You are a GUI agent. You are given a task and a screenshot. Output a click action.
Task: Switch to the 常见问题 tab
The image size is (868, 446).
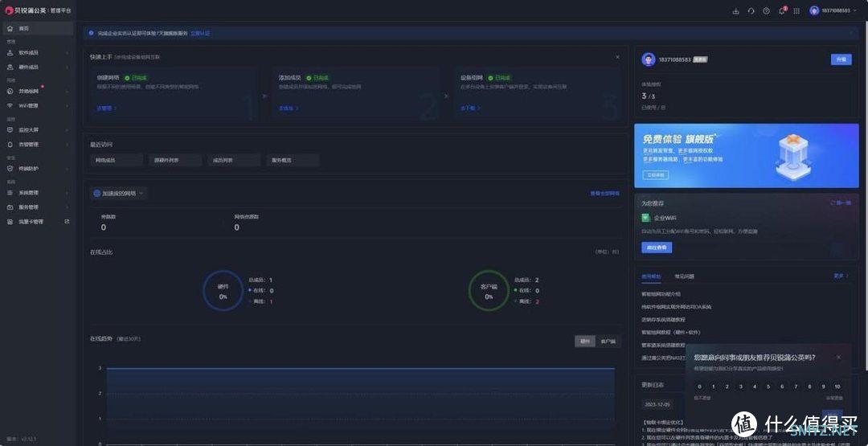pyautogui.click(x=684, y=276)
